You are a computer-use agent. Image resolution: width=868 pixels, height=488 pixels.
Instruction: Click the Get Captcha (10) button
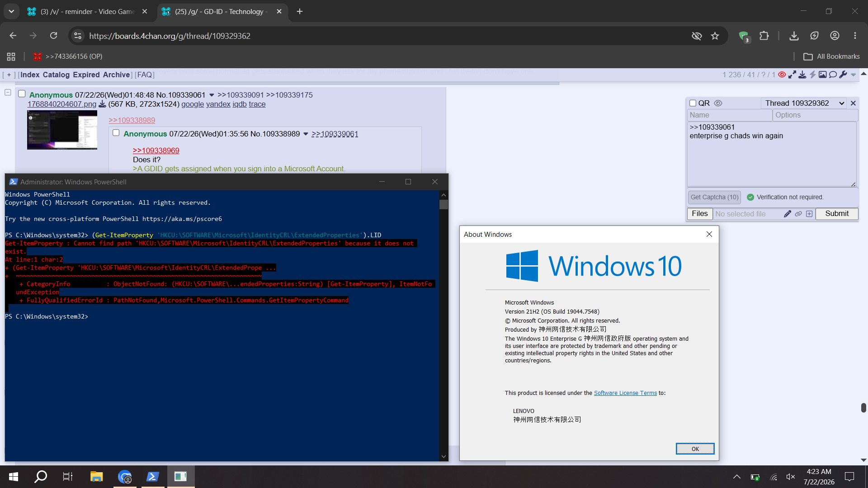click(714, 197)
